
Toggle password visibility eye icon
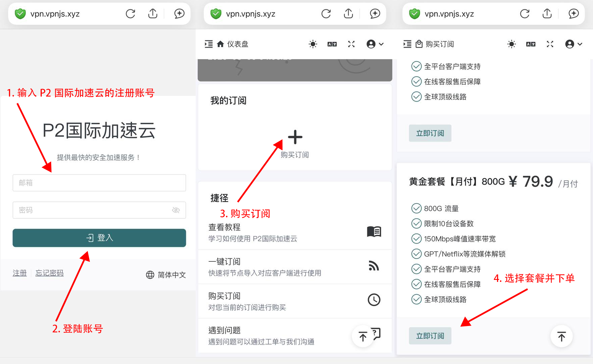click(x=176, y=210)
